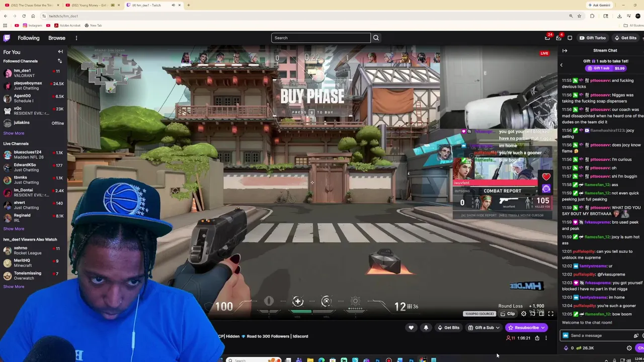Toggle stream notifications bell

coord(426,328)
